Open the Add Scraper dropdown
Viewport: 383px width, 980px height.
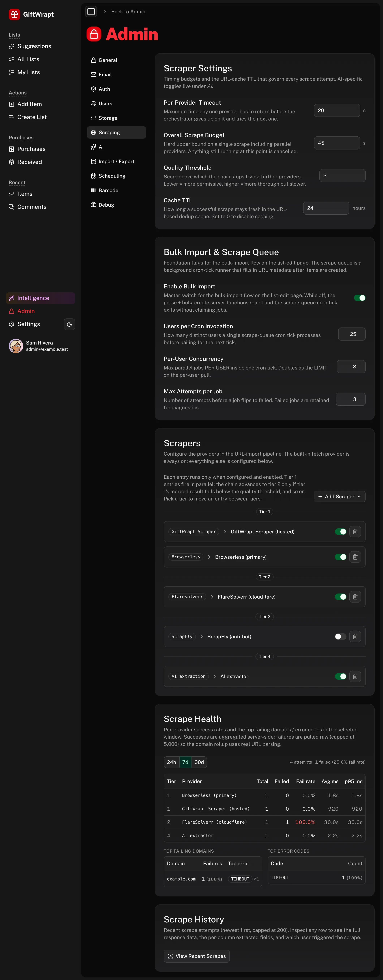(x=339, y=497)
